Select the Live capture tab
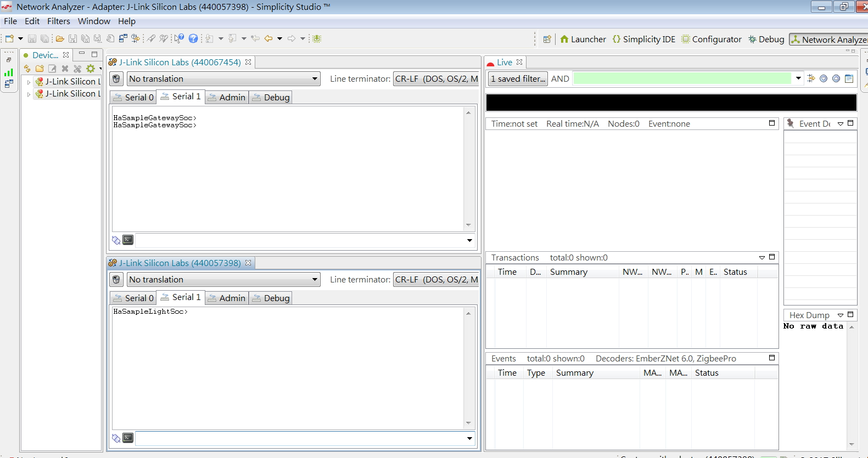The image size is (868, 458). (505, 63)
